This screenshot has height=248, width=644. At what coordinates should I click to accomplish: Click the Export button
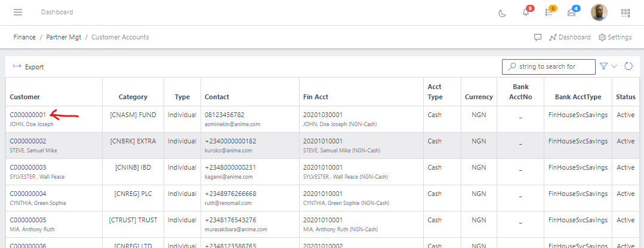[28, 66]
